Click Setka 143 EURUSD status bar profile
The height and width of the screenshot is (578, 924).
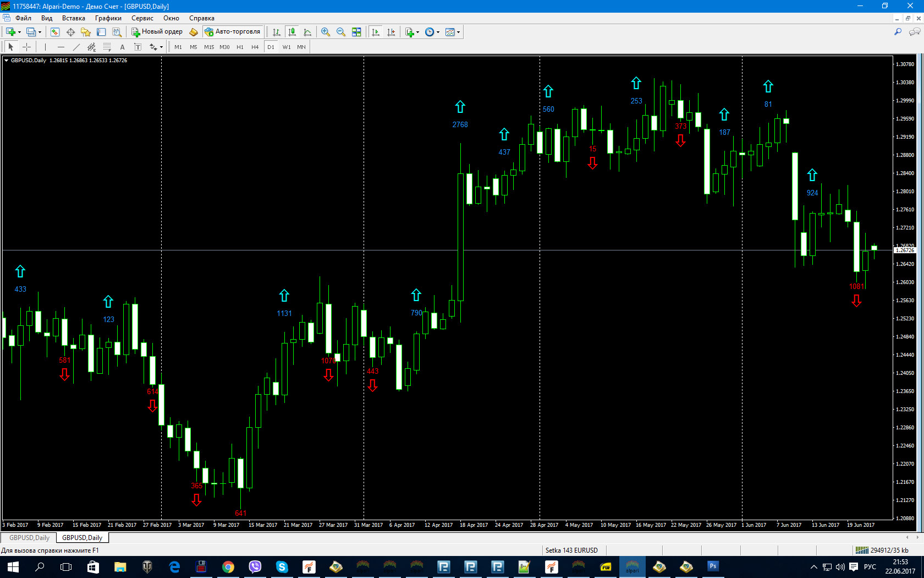[571, 550]
